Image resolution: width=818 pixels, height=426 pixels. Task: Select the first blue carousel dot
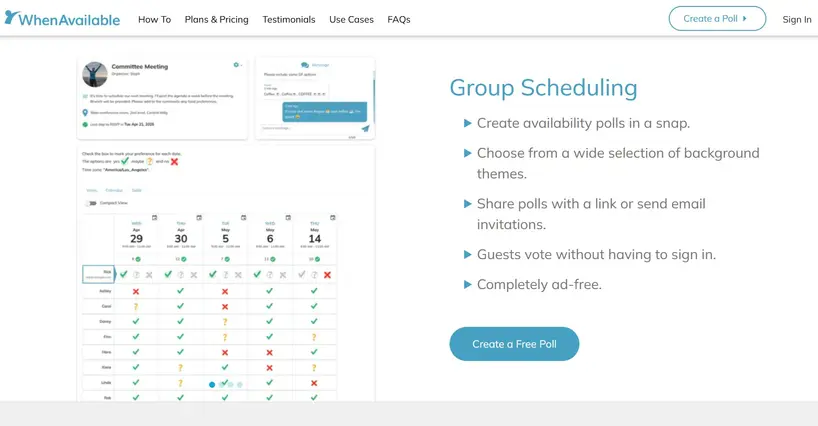(212, 385)
